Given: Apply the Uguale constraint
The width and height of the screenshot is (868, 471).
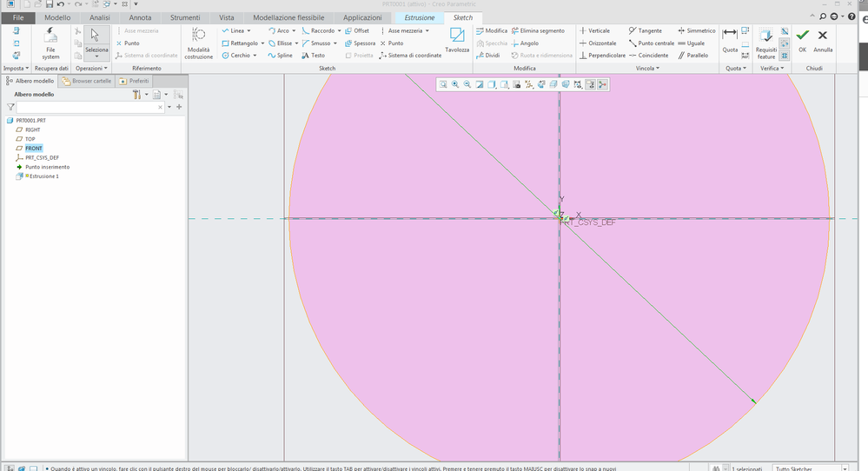Looking at the screenshot, I should coord(692,43).
